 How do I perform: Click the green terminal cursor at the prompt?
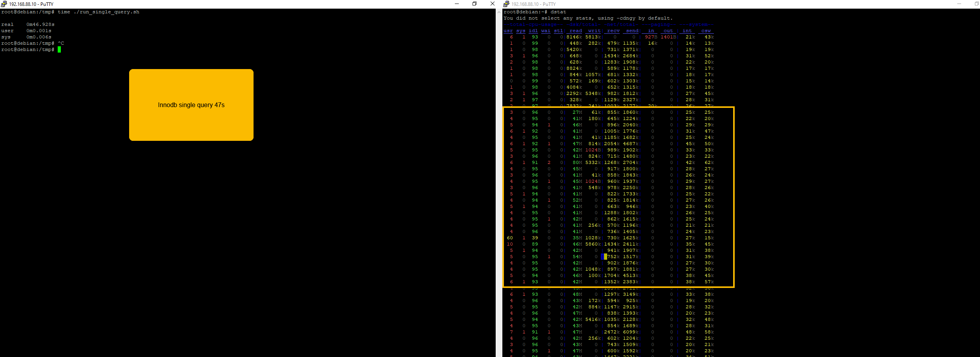(x=59, y=49)
